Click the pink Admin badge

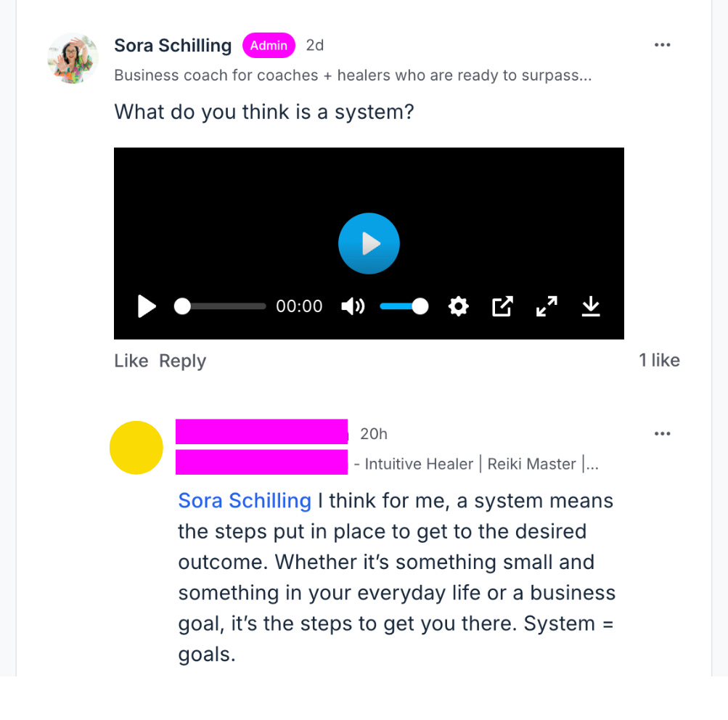[x=269, y=46]
